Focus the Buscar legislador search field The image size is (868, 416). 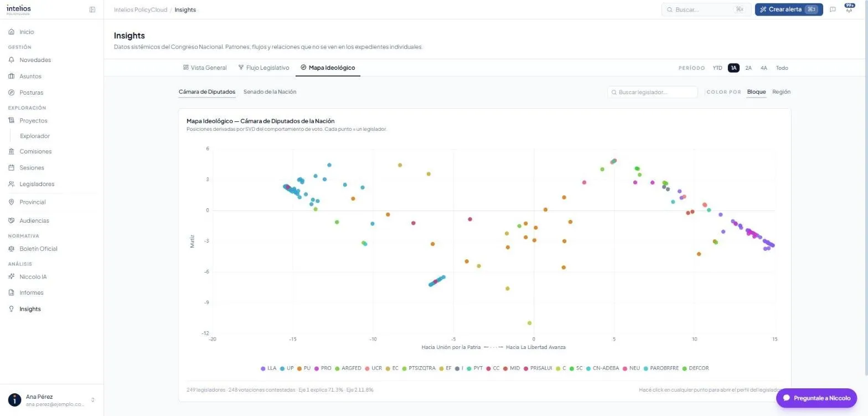click(653, 92)
